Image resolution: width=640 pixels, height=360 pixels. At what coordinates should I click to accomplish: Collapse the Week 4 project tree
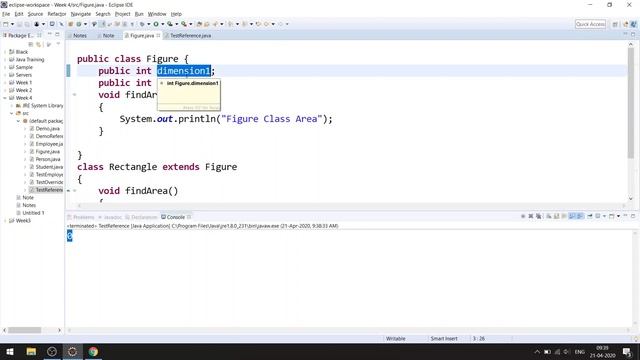click(x=5, y=98)
